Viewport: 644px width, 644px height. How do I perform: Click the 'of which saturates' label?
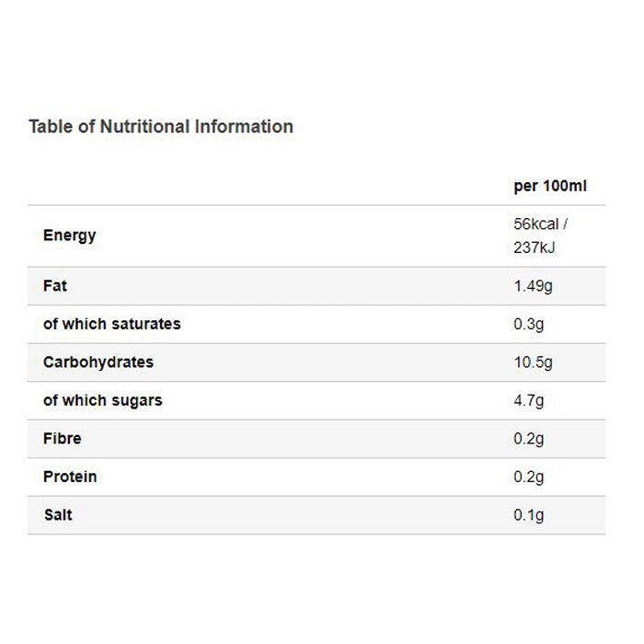[111, 324]
